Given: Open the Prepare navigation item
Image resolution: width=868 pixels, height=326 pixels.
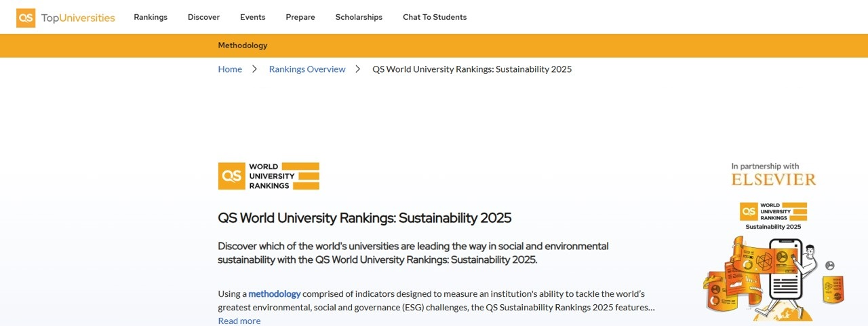Looking at the screenshot, I should [x=300, y=17].
